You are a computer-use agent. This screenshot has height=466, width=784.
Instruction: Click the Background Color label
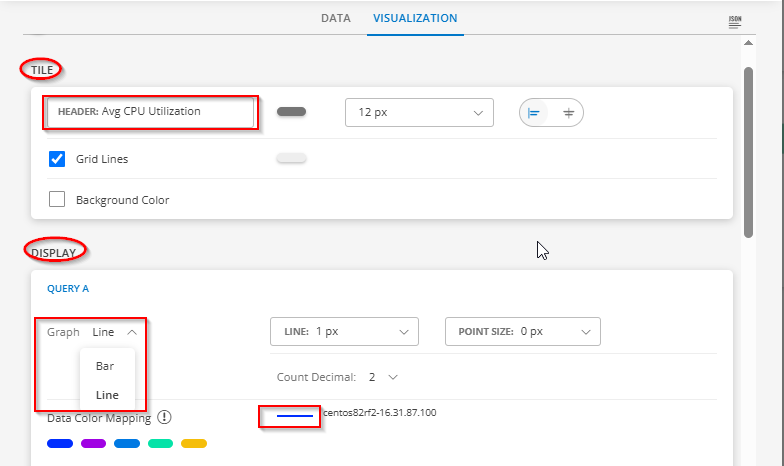pyautogui.click(x=122, y=200)
